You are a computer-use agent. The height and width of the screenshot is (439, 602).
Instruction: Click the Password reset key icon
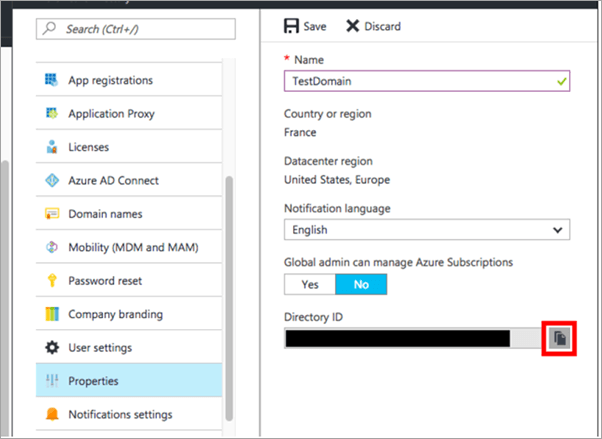tap(51, 281)
